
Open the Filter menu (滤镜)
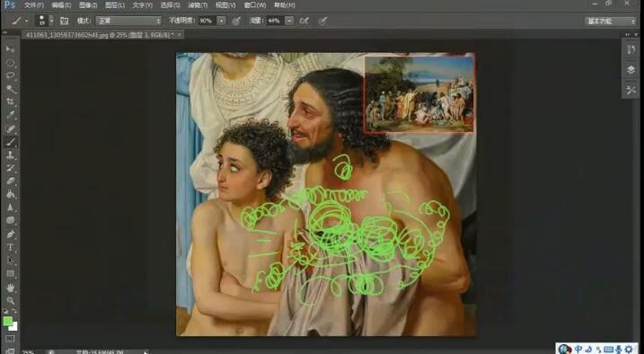point(198,5)
